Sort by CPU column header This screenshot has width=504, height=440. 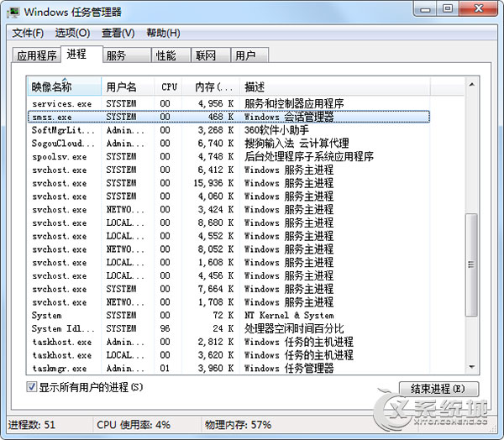tap(169, 86)
